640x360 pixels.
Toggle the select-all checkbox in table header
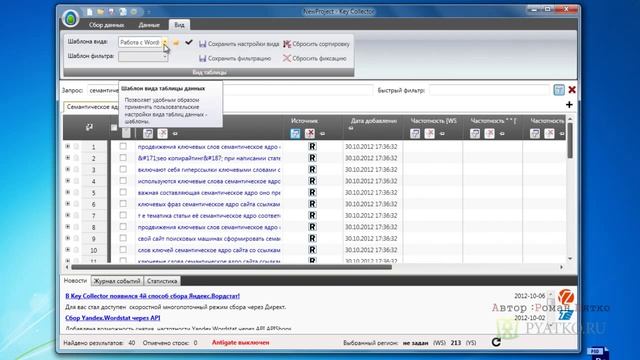(x=114, y=128)
